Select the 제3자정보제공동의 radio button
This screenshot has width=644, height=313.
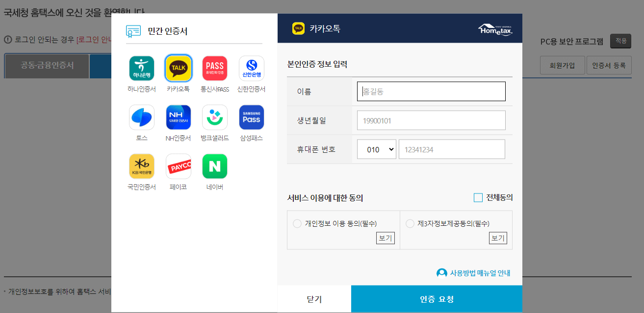[410, 223]
